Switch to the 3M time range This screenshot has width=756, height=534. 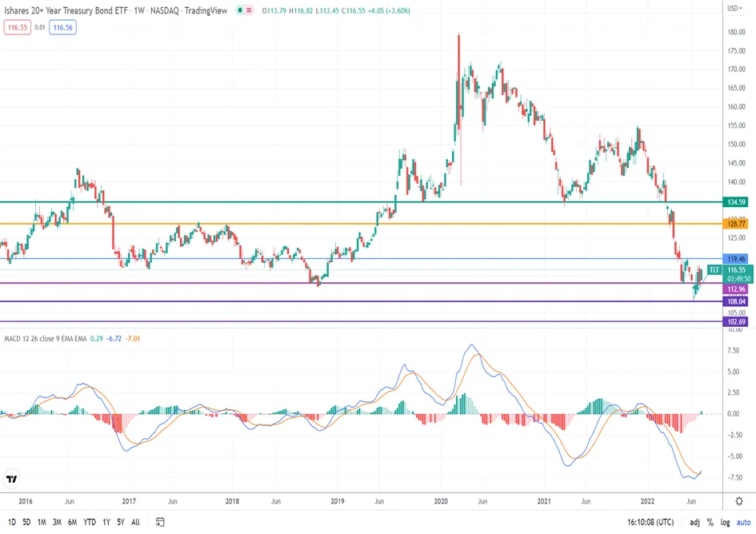57,522
